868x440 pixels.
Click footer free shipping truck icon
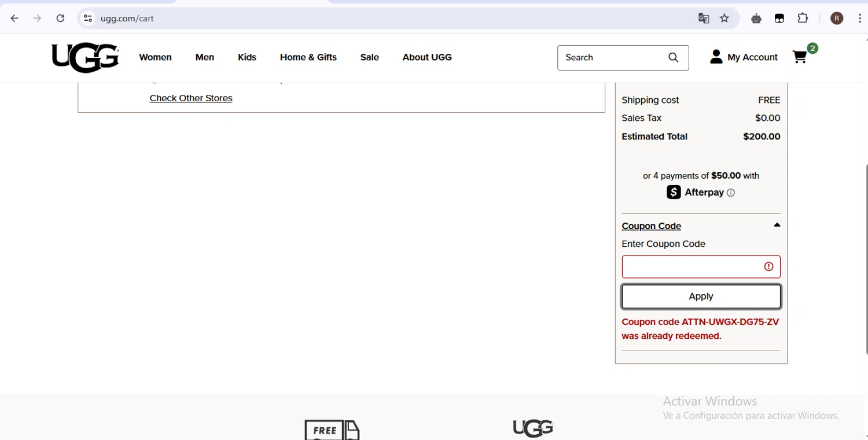click(x=332, y=430)
